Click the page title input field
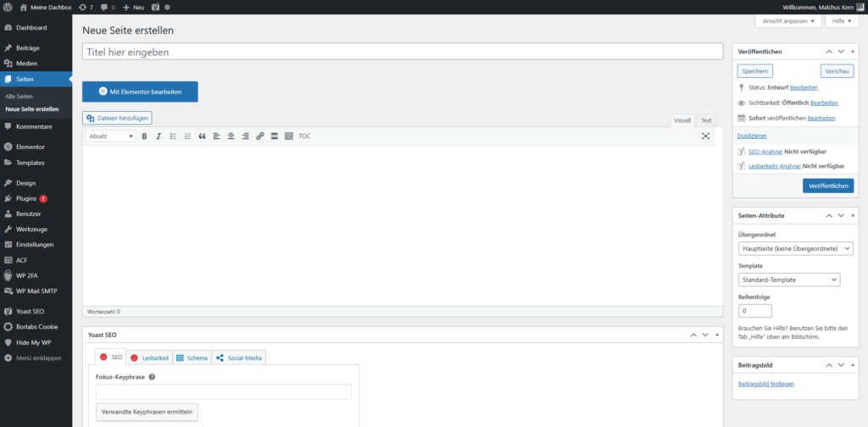This screenshot has width=868, height=427. pyautogui.click(x=403, y=52)
